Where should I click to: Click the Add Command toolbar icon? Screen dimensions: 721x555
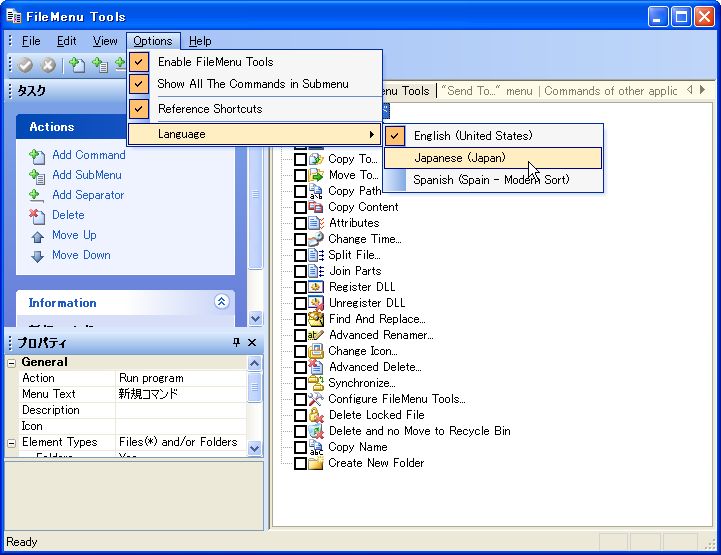point(77,65)
